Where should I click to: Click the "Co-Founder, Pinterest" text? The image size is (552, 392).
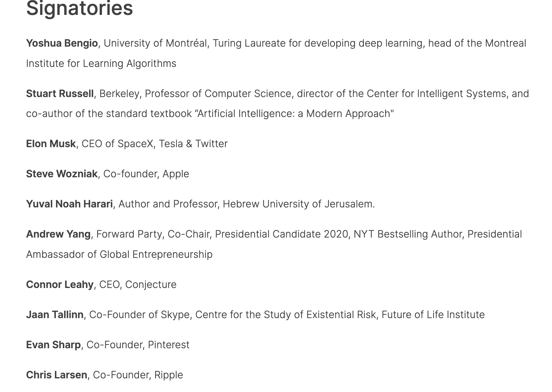point(138,345)
